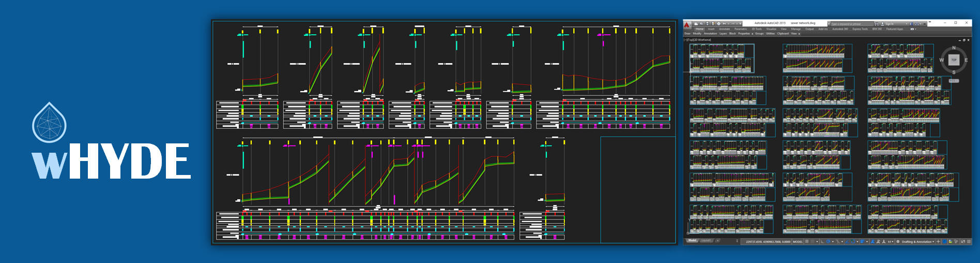Toggle lineweight display in status bar
980x263 pixels.
862,241
